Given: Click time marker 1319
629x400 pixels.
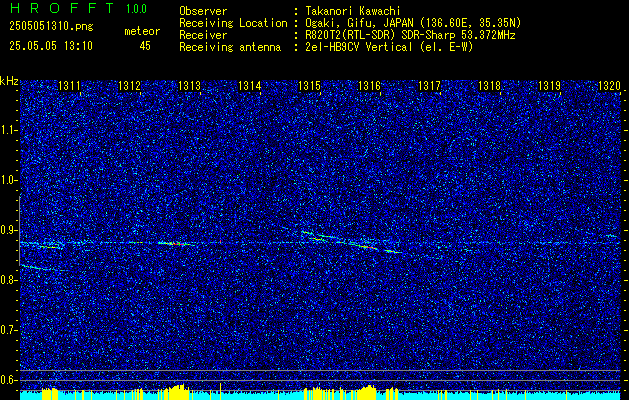Looking at the screenshot, I should tap(549, 85).
